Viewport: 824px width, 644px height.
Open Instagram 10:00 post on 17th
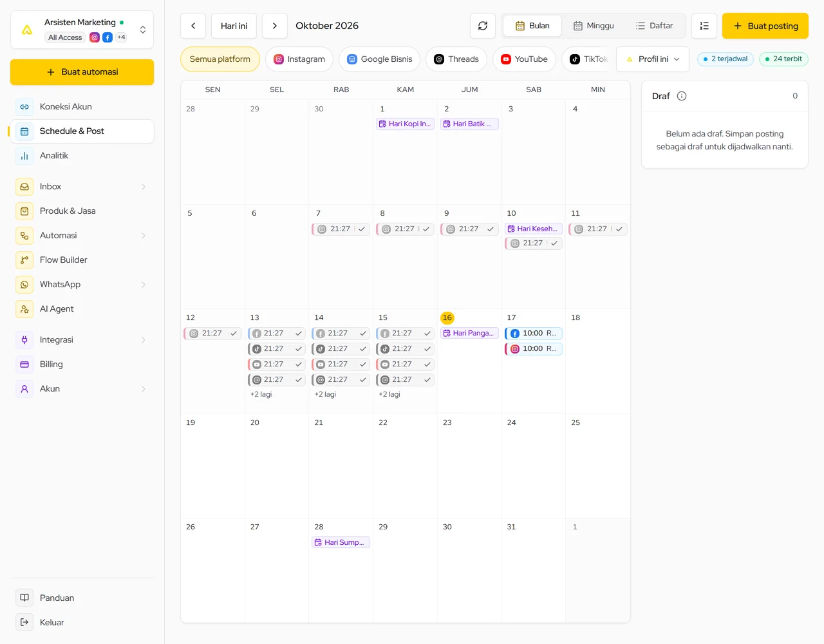click(x=534, y=349)
